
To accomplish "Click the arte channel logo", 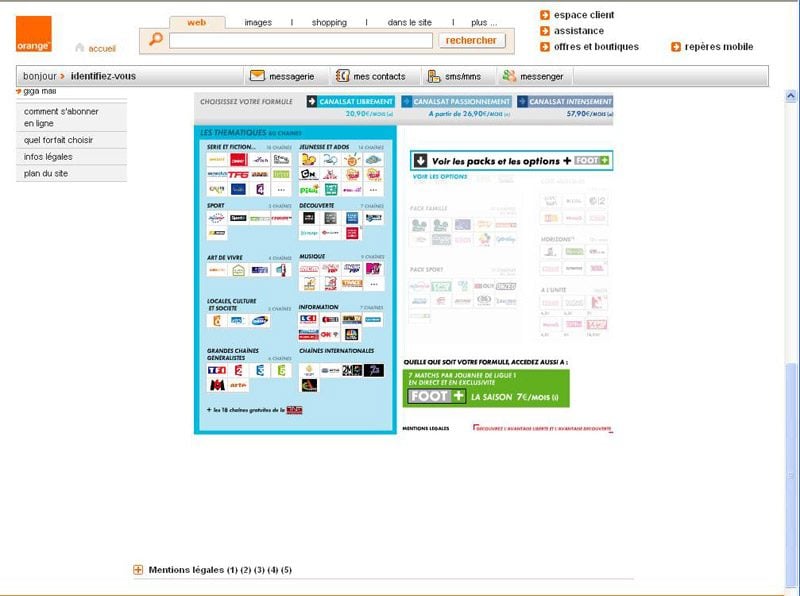I will (238, 385).
